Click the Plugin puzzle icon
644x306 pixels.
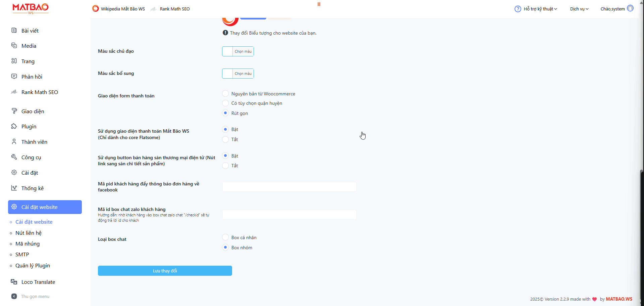click(14, 126)
